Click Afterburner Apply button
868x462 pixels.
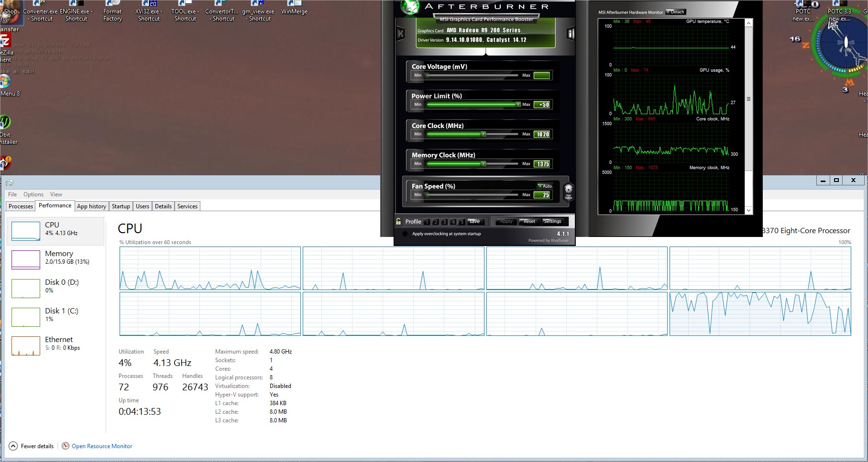506,222
